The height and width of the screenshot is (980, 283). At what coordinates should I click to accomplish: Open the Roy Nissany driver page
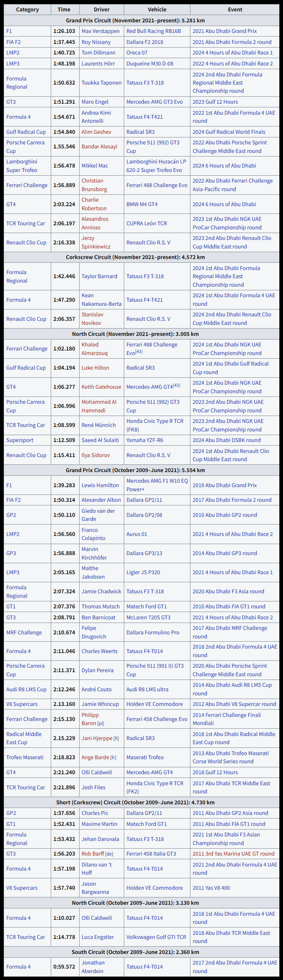coord(96,42)
